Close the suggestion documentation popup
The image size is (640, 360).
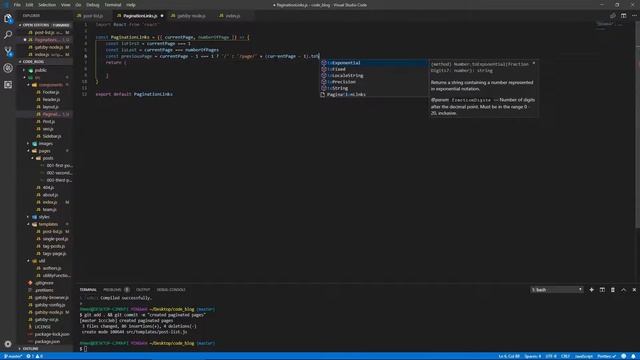click(x=533, y=64)
